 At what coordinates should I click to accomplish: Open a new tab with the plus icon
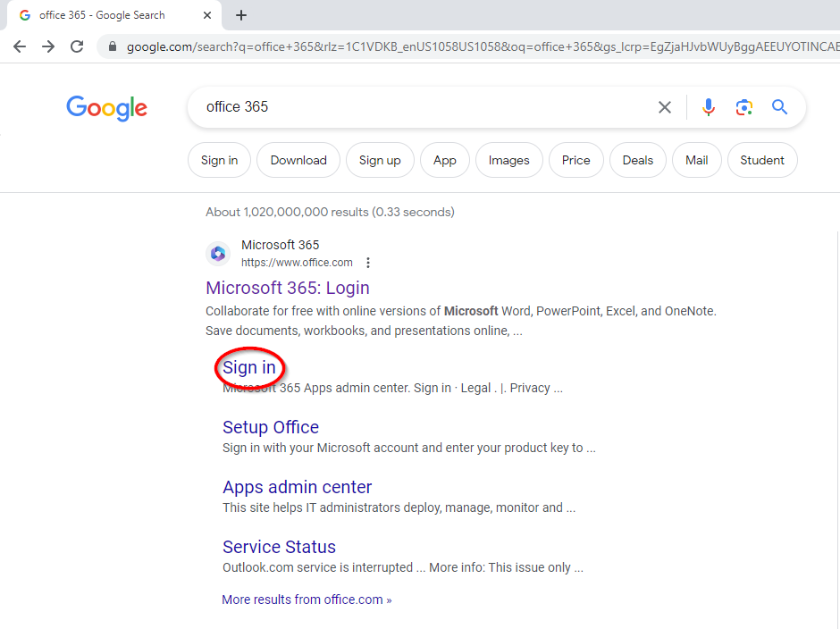[241, 15]
